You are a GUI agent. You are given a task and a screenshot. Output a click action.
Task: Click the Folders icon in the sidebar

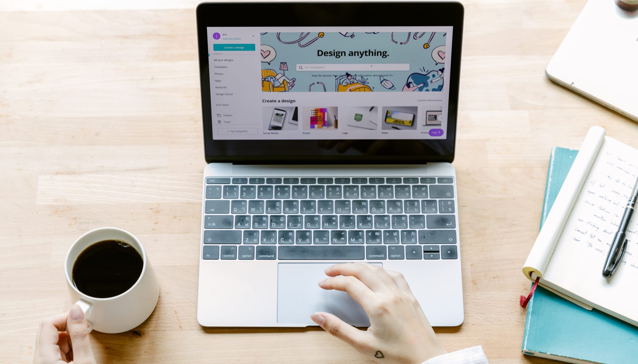click(219, 114)
